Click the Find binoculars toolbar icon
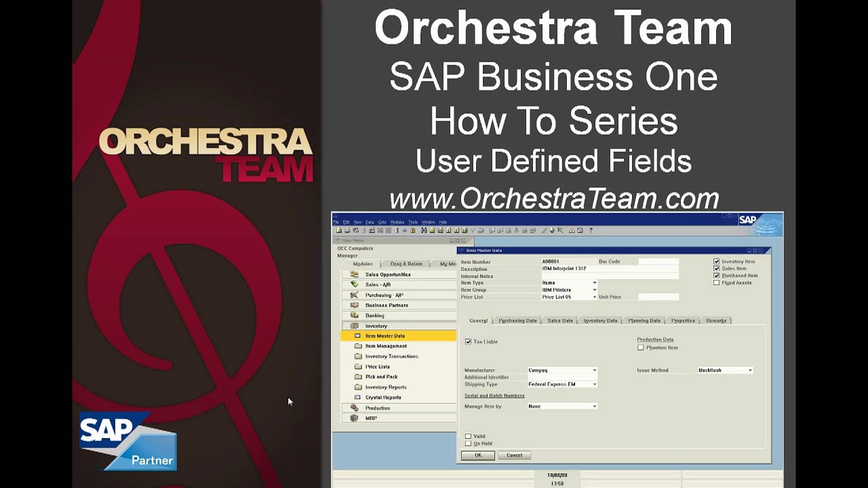 424,230
